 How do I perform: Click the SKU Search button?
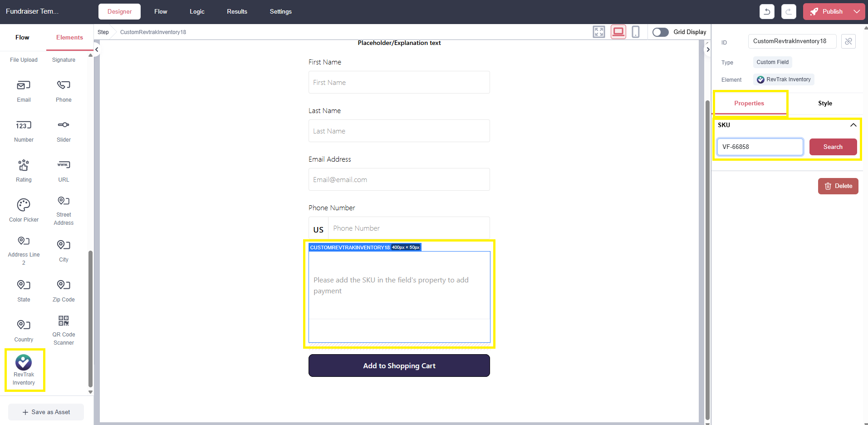[x=833, y=147]
